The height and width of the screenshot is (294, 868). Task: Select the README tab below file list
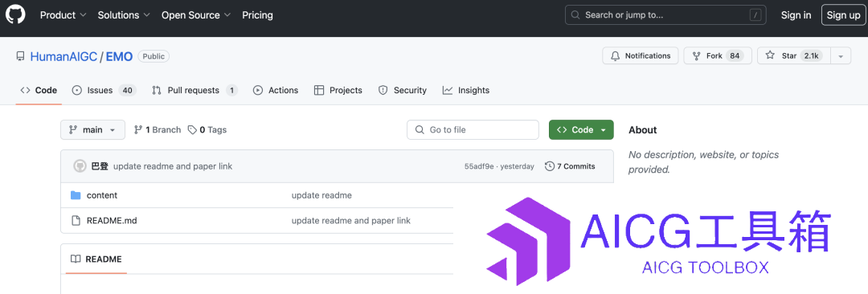[96, 259]
